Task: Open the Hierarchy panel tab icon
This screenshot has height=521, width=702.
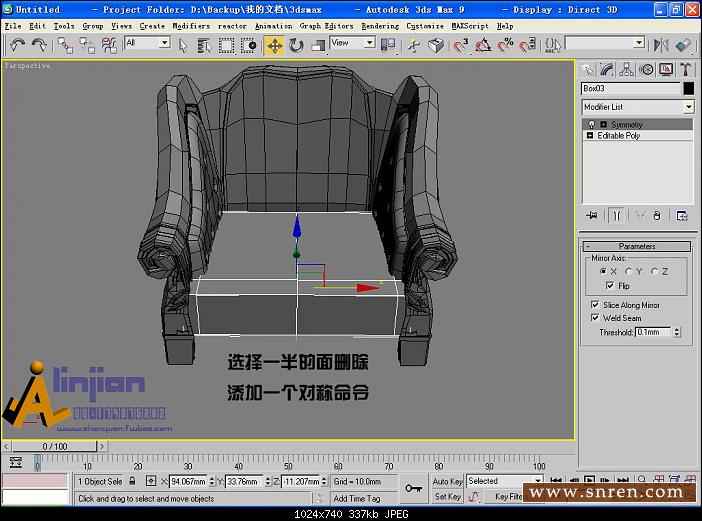Action: tap(627, 69)
